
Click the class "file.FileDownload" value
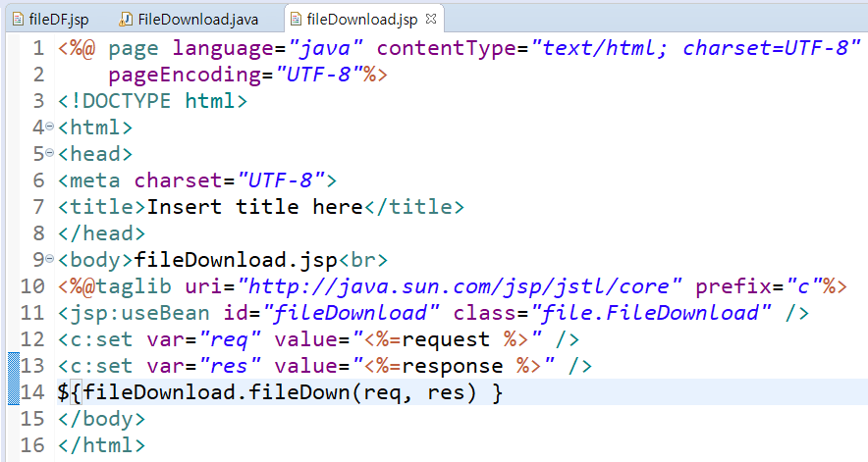pyautogui.click(x=651, y=313)
